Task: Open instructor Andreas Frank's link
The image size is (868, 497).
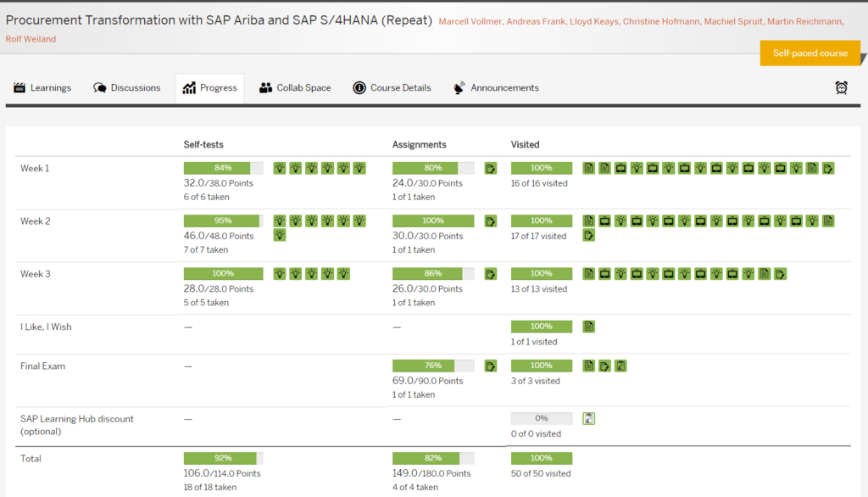Action: point(536,21)
